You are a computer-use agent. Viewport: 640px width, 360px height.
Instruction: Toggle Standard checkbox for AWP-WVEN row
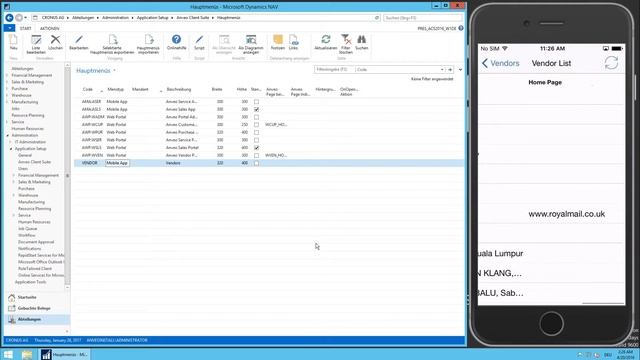[x=256, y=156]
